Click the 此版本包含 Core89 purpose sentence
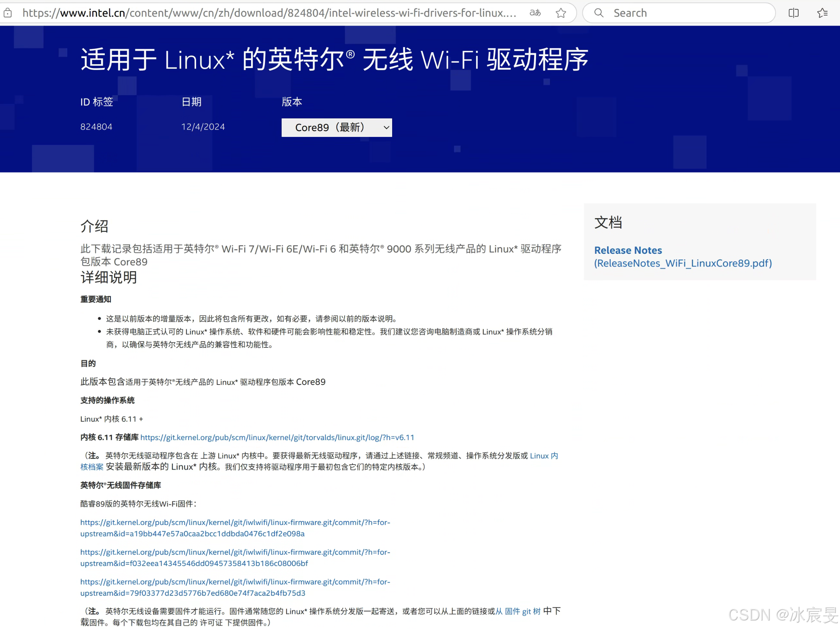The height and width of the screenshot is (629, 840). click(x=203, y=382)
